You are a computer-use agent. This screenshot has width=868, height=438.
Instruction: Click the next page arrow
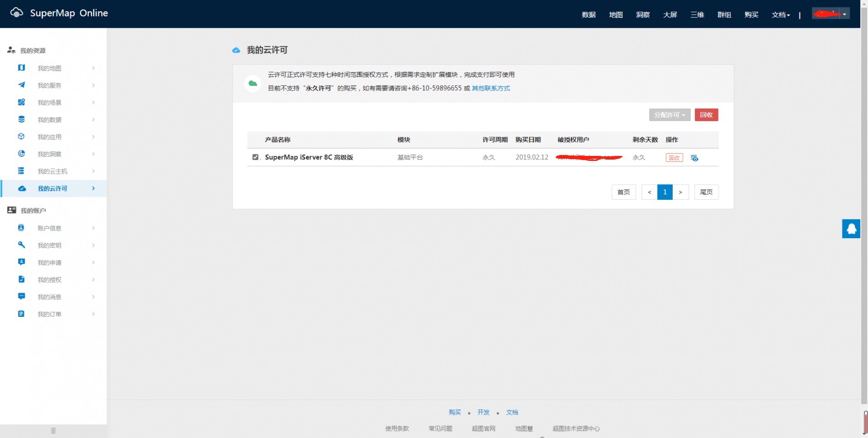tap(680, 192)
